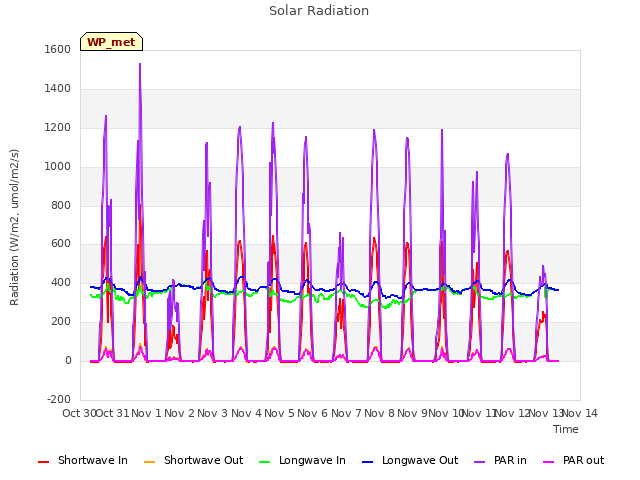The image size is (640, 480).
Task: Click the Nov 4 x-axis tick label
Action: tap(246, 413)
